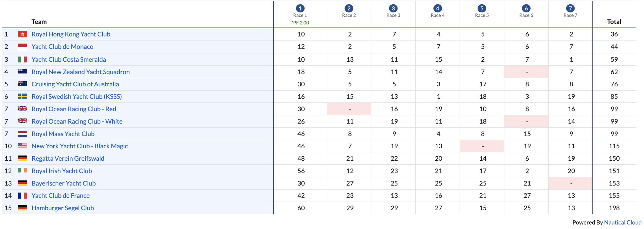Select Royal New Zealand Yacht Squadron link
Viewport: 644px width, 229px height.
pyautogui.click(x=80, y=72)
